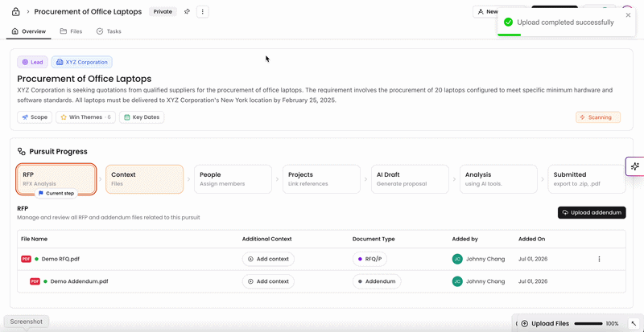Open the AI sparkle assistant side tab
This screenshot has width=644, height=332.
pos(635,166)
